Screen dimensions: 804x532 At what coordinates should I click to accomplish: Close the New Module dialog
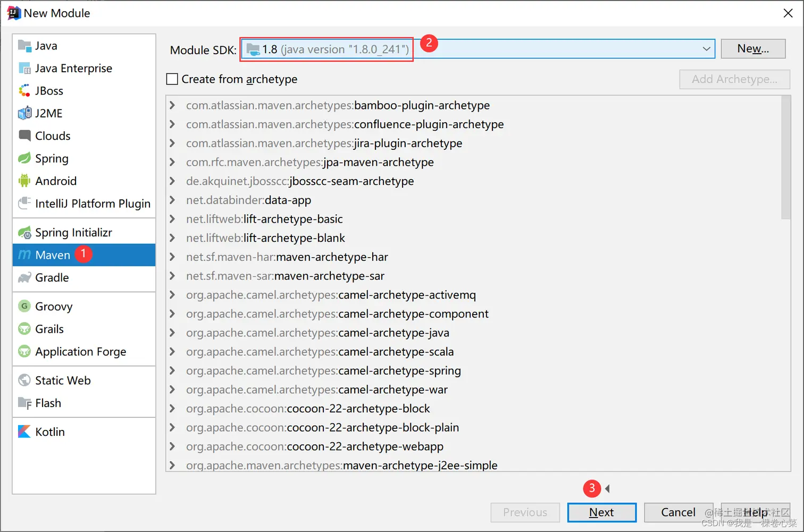point(788,13)
